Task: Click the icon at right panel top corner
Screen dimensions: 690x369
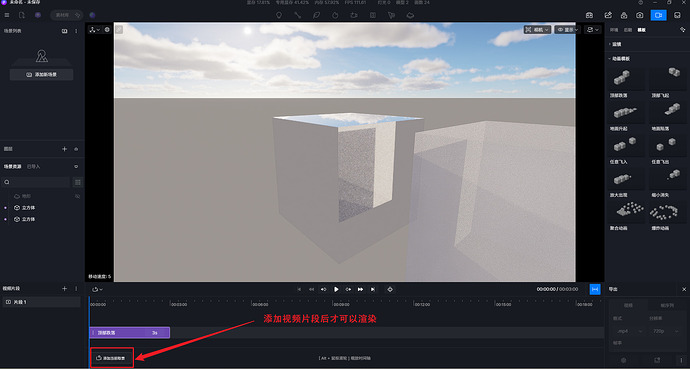Action: coord(682,29)
